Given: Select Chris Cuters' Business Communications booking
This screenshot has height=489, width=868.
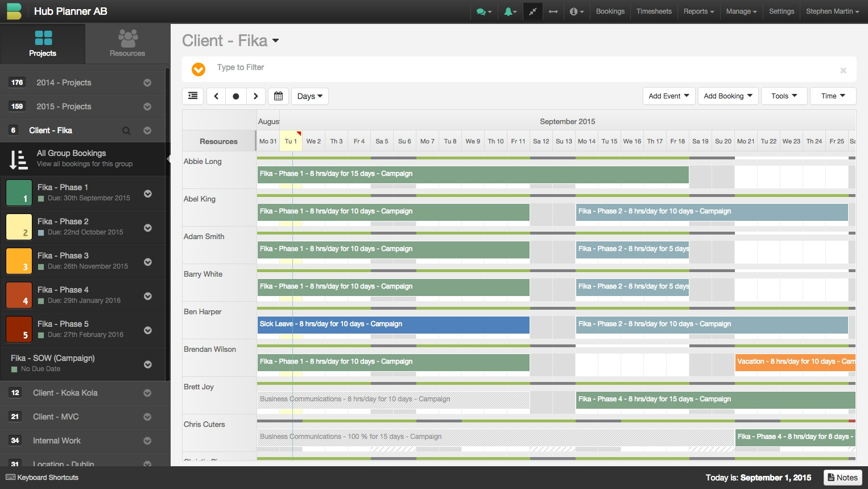Looking at the screenshot, I should point(496,437).
